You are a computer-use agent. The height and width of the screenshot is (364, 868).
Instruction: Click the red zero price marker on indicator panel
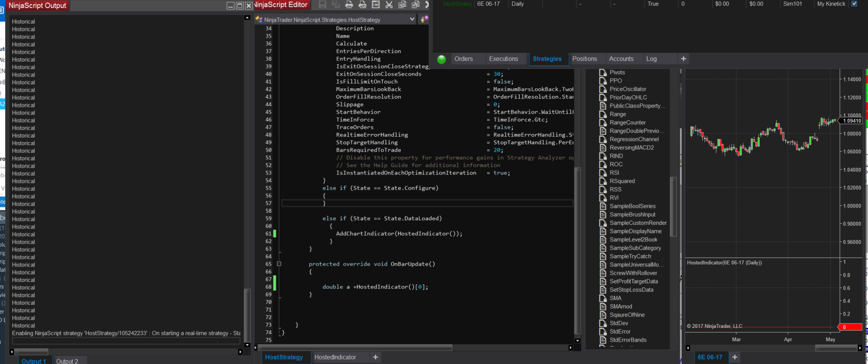(849, 327)
